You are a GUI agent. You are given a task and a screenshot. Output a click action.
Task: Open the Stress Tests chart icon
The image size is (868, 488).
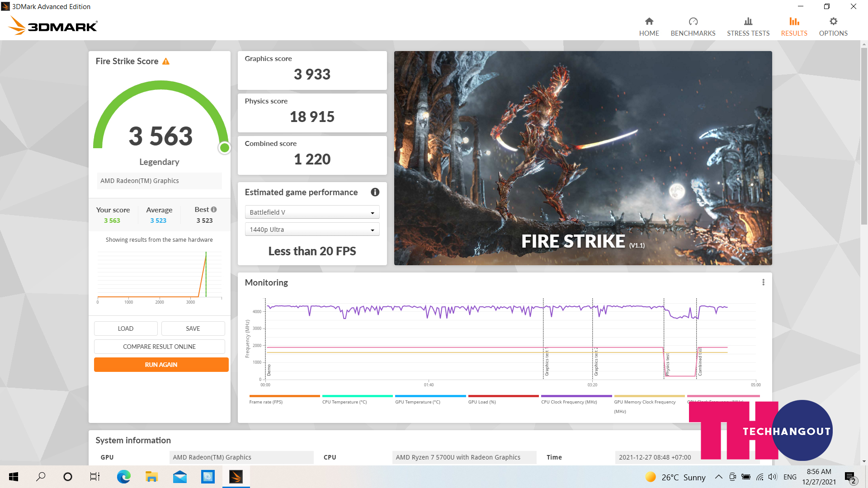748,21
